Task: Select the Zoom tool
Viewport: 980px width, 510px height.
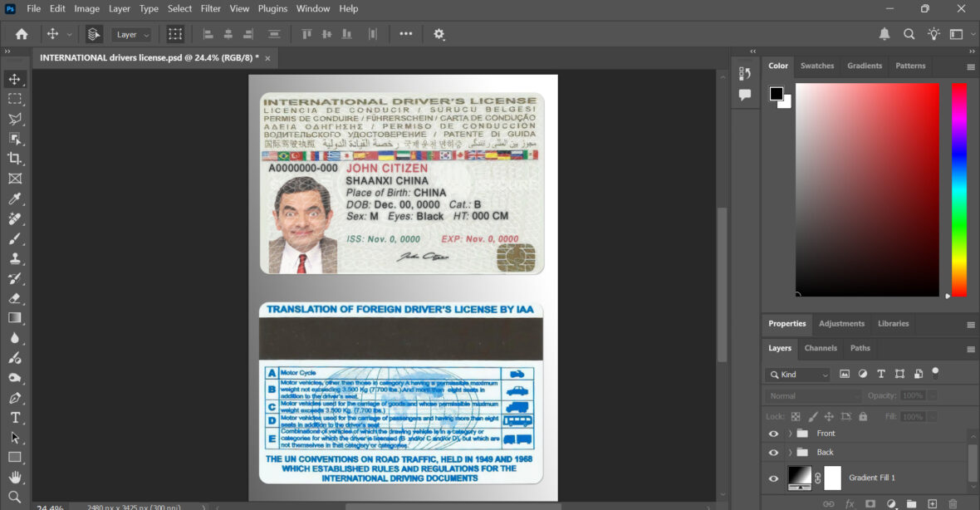Action: (x=14, y=497)
